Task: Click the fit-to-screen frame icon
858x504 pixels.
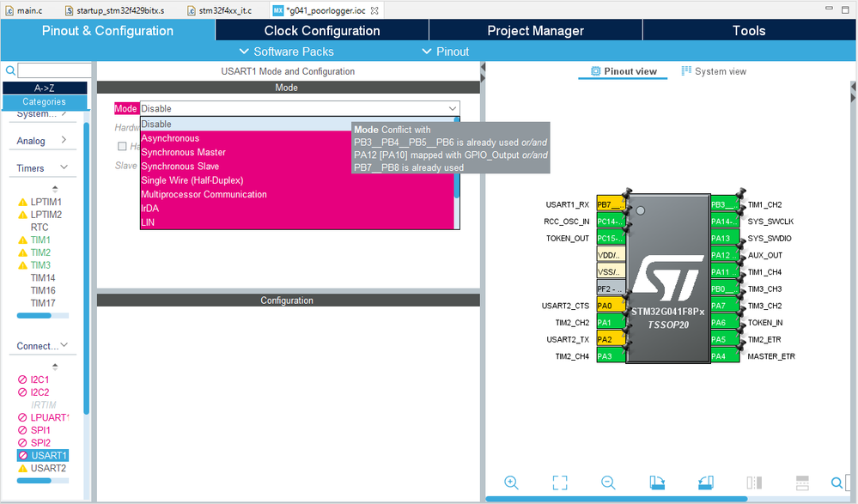Action: click(x=560, y=483)
